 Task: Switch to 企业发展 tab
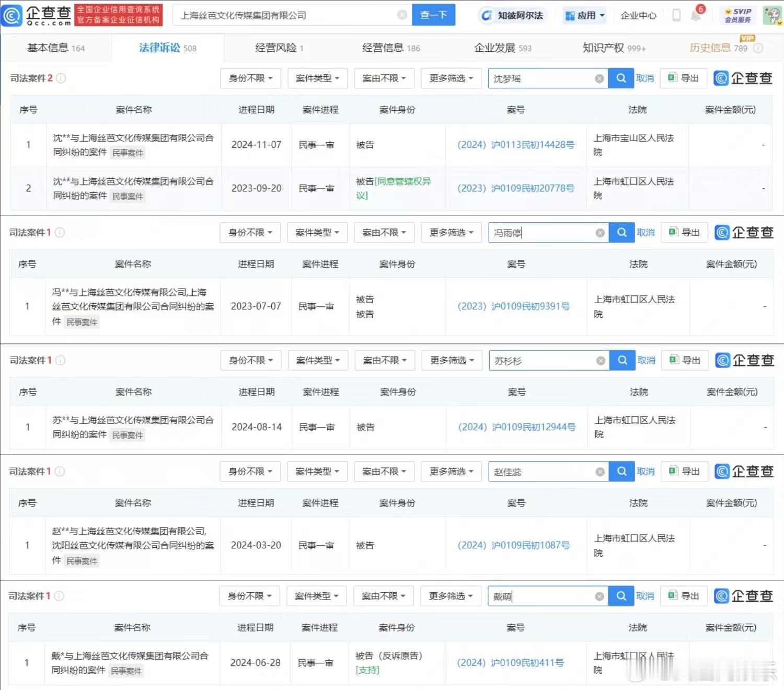pos(503,48)
